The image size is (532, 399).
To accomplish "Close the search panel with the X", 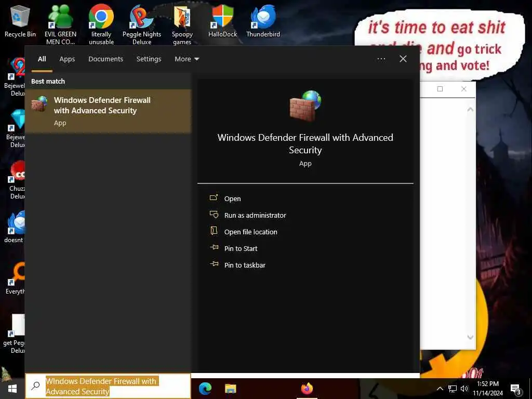I will tap(403, 59).
